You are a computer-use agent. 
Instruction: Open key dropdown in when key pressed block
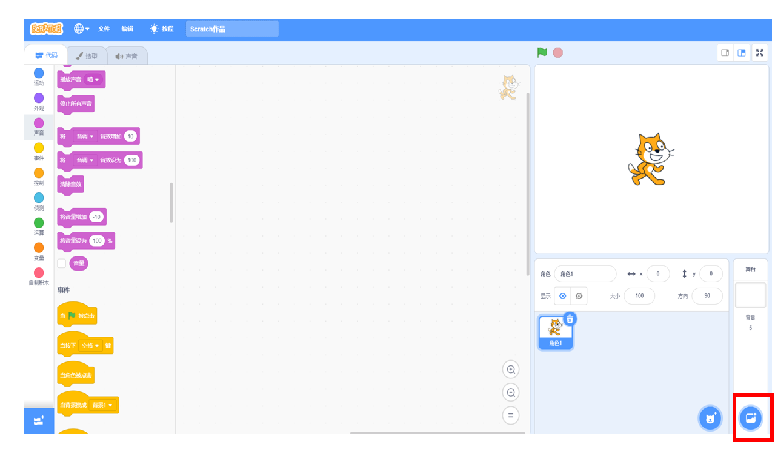[x=90, y=345]
